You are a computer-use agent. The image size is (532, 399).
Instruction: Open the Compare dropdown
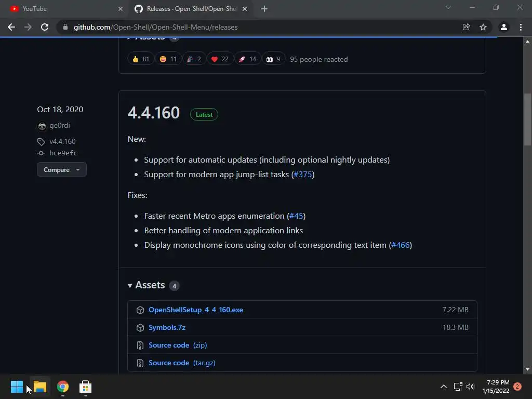coord(62,170)
